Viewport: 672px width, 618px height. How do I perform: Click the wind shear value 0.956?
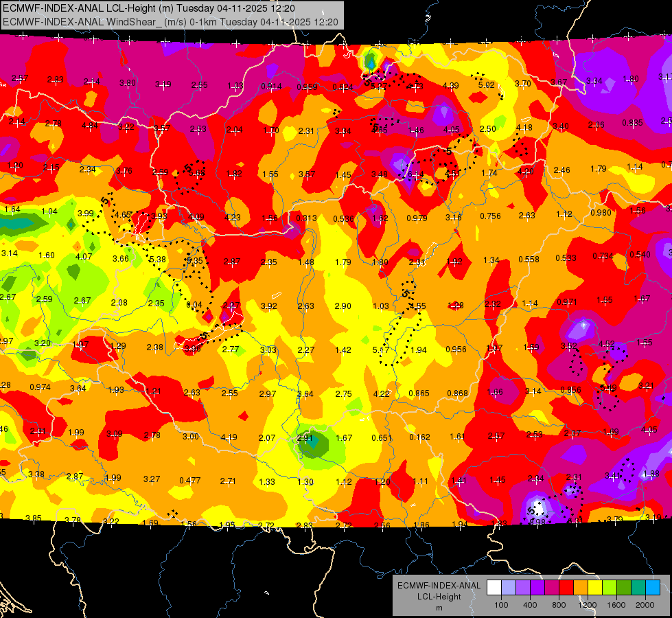(x=456, y=349)
